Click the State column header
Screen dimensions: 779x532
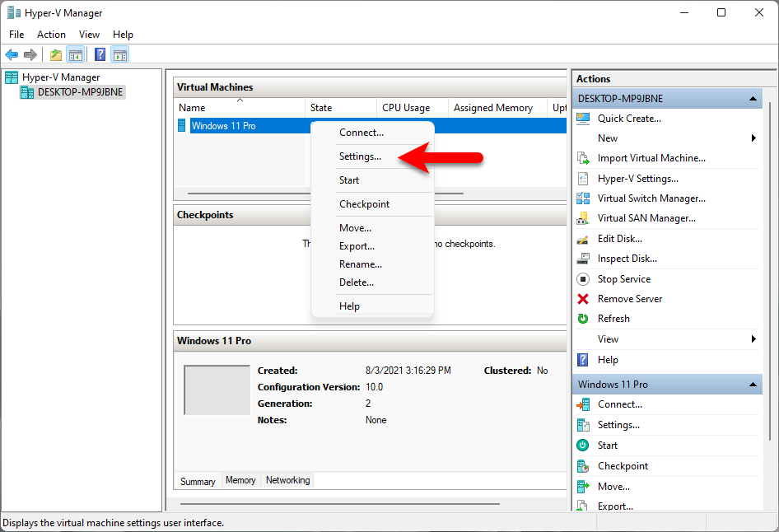coord(340,108)
